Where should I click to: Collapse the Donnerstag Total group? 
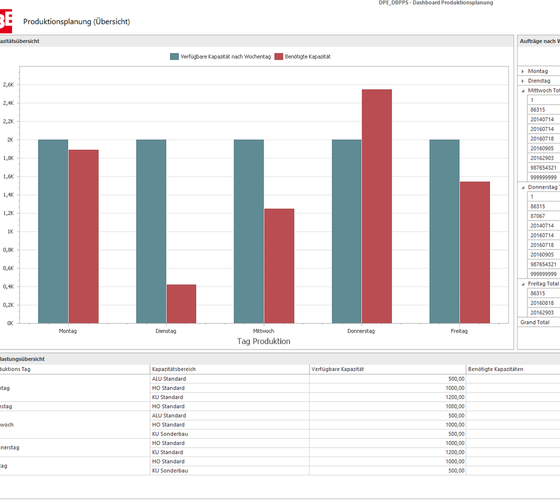point(523,188)
